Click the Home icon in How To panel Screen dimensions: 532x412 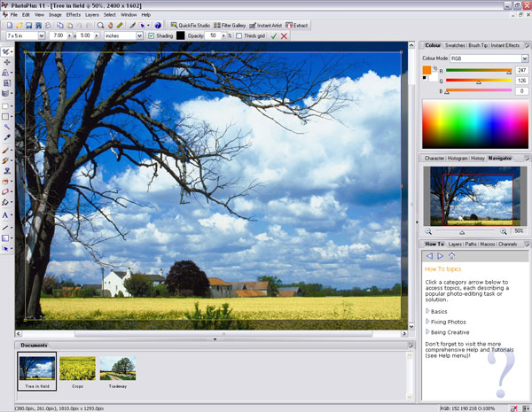tap(451, 255)
